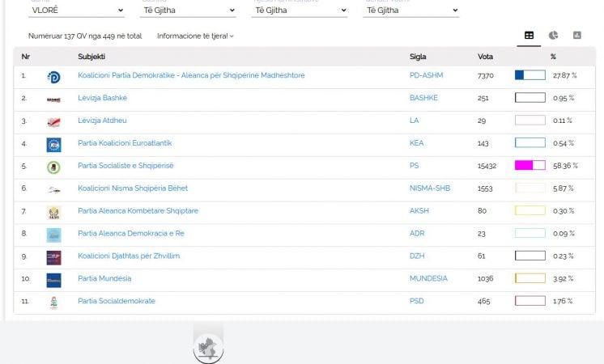Screen dimensions: 604x364
Task: Click the AKSH acronym link
Action: coord(419,210)
